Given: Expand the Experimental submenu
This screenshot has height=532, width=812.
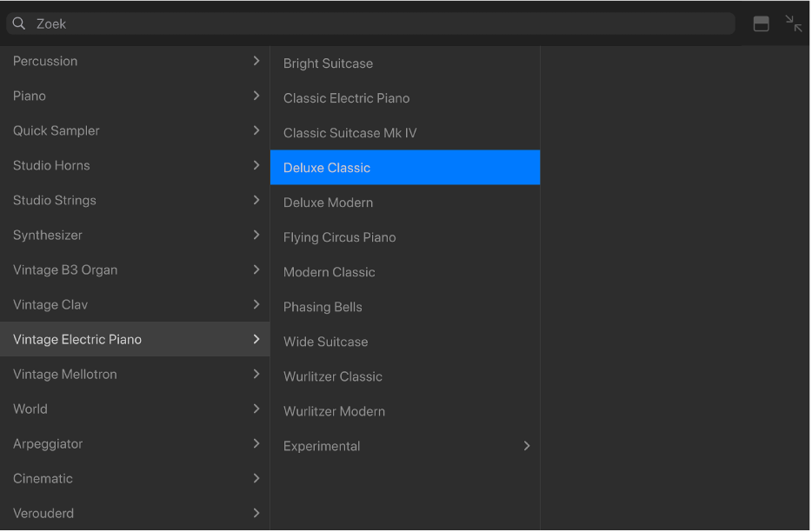Looking at the screenshot, I should tap(526, 445).
